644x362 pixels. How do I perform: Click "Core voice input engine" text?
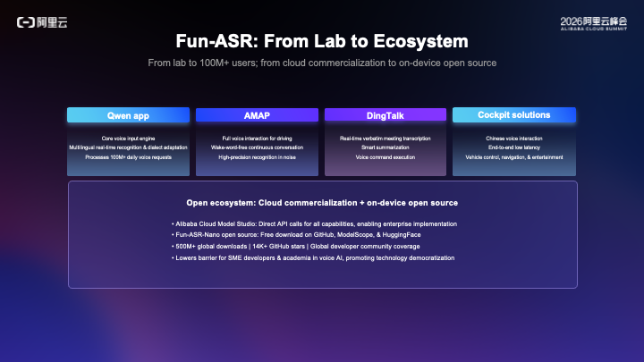pyautogui.click(x=128, y=139)
